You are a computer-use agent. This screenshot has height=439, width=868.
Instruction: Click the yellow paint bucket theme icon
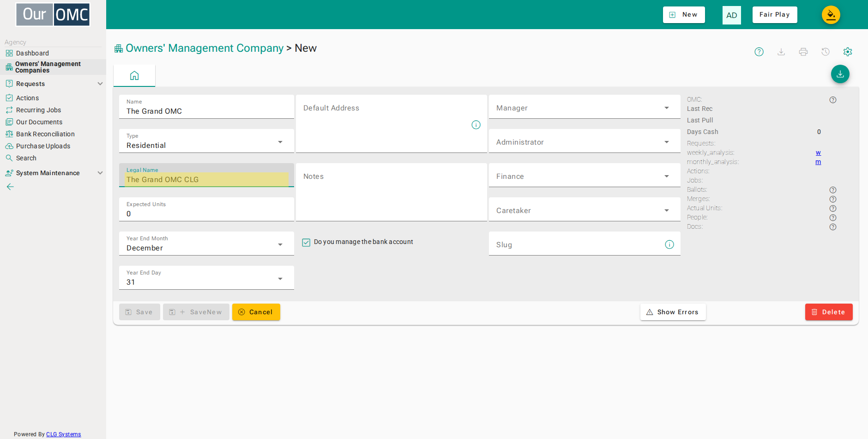(831, 15)
